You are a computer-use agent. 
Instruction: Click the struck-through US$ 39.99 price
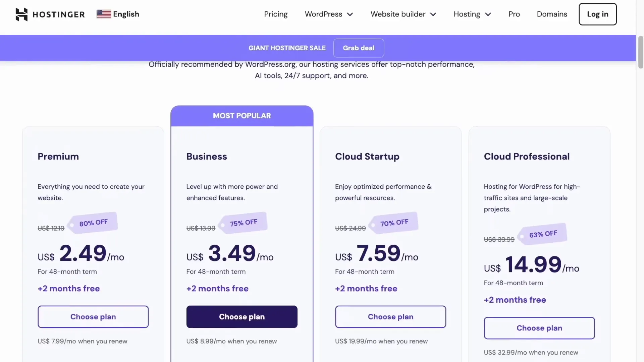click(499, 240)
